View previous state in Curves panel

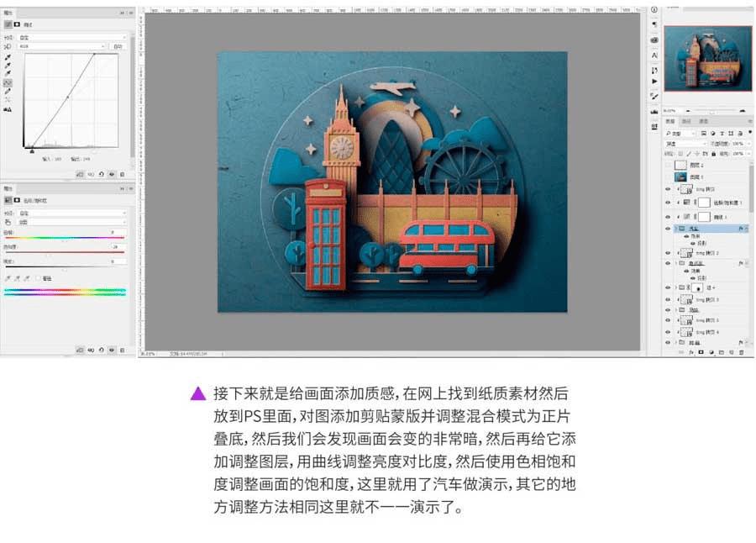click(x=91, y=174)
